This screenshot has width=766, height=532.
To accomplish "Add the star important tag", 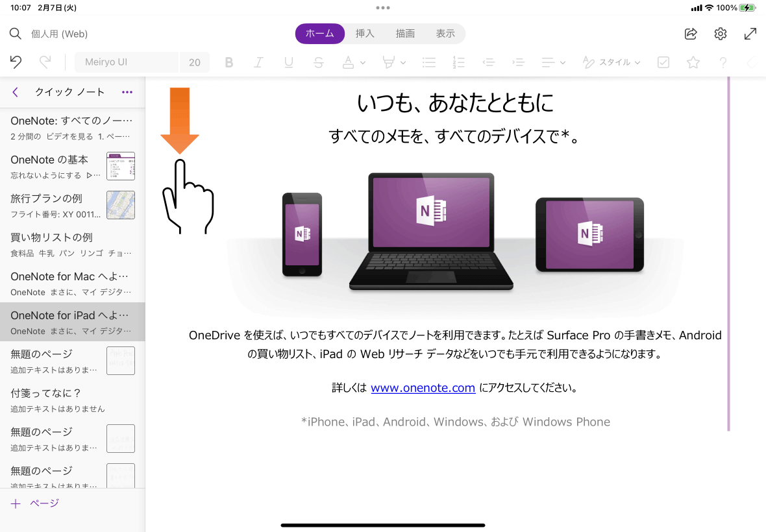I will point(693,62).
